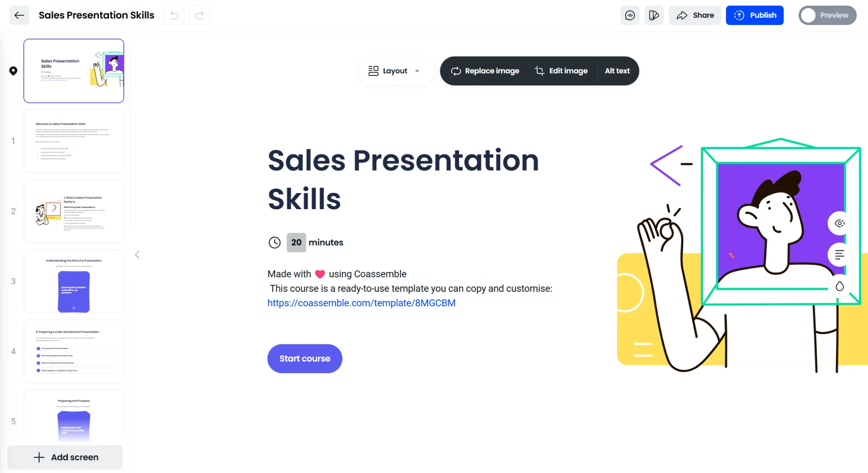Image resolution: width=868 pixels, height=473 pixels.
Task: Click the heart emoji in description
Action: click(x=320, y=274)
